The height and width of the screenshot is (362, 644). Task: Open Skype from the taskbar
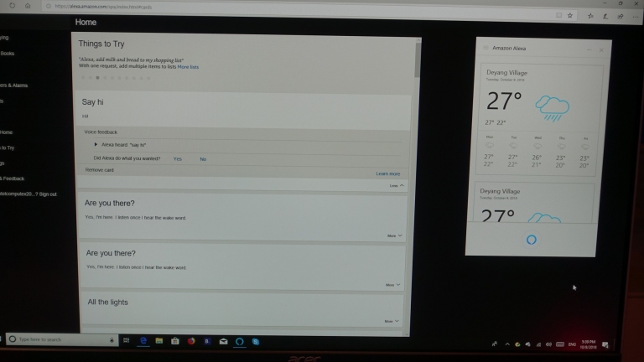pos(256,342)
